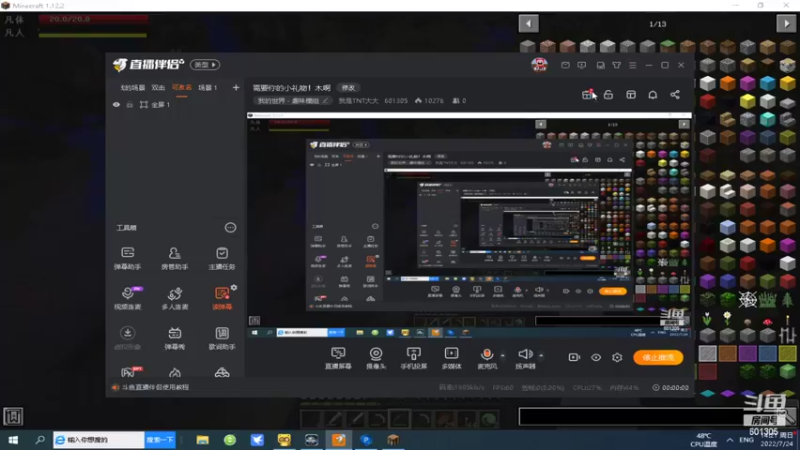Switch to the 场景 1 scene tab
This screenshot has height=450, width=800.
pyautogui.click(x=208, y=88)
